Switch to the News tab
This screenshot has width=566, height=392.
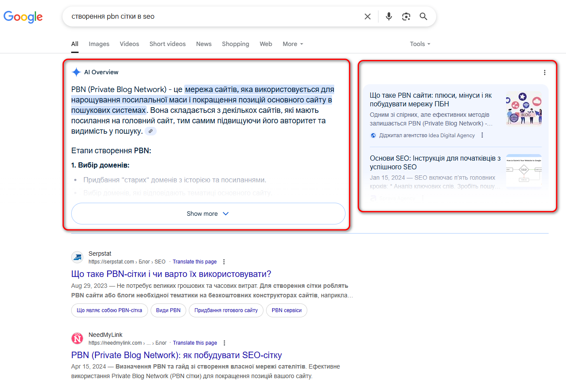[x=204, y=44]
